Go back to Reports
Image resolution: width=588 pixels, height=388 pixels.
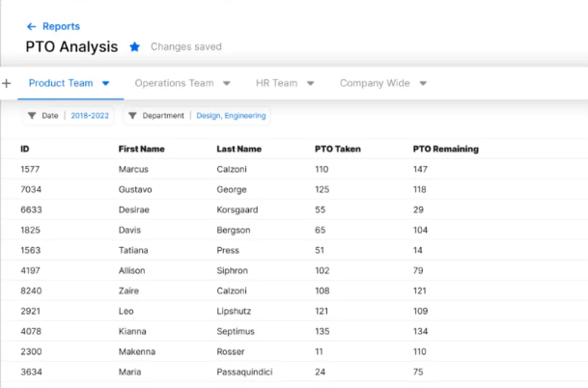click(x=61, y=27)
